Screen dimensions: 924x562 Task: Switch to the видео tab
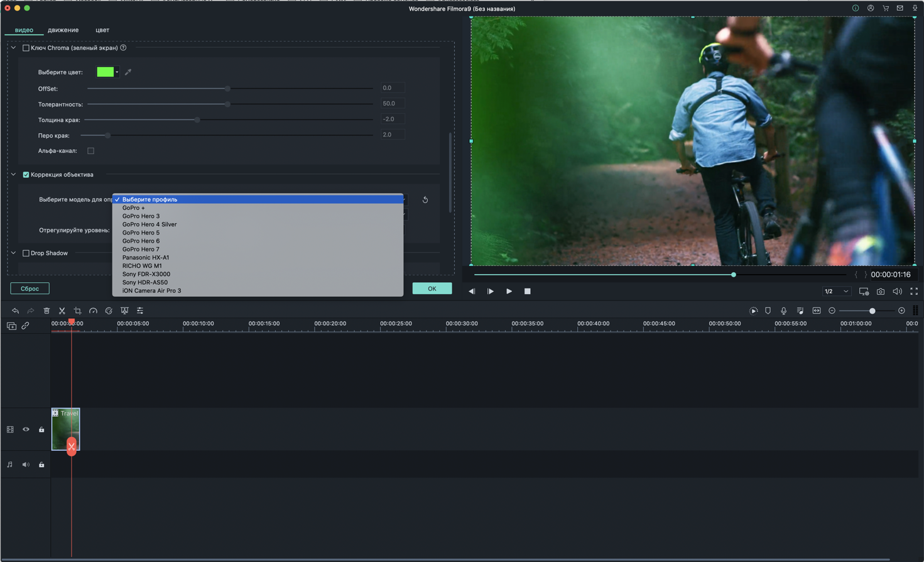24,30
